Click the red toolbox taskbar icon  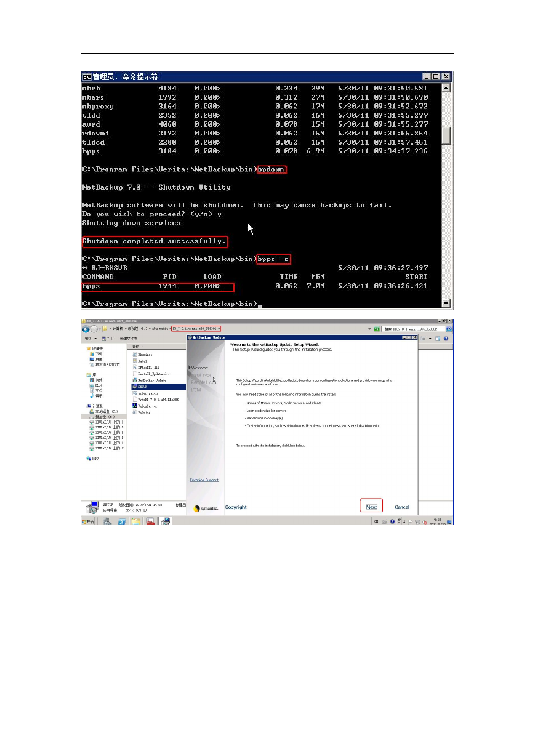click(x=150, y=521)
